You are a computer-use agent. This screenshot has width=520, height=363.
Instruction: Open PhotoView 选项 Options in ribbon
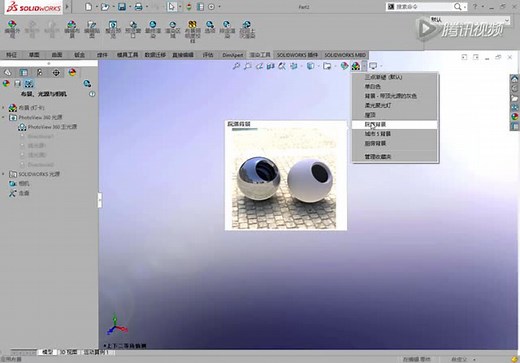210,26
